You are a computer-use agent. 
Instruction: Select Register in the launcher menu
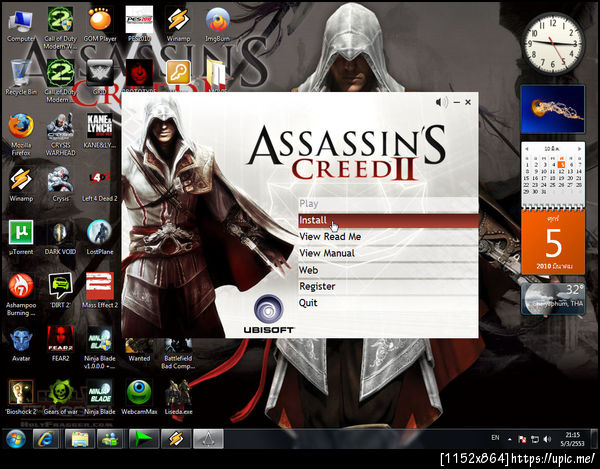coord(388,287)
